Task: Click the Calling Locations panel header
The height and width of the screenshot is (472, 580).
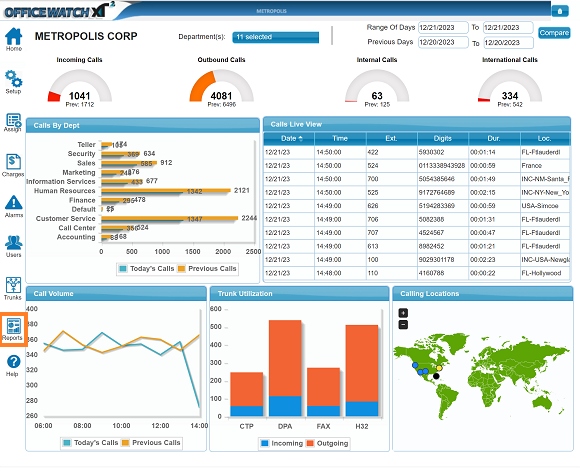Action: (x=483, y=294)
